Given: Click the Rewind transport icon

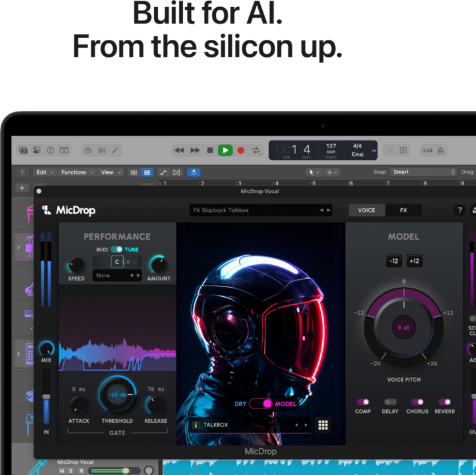Looking at the screenshot, I should [179, 150].
